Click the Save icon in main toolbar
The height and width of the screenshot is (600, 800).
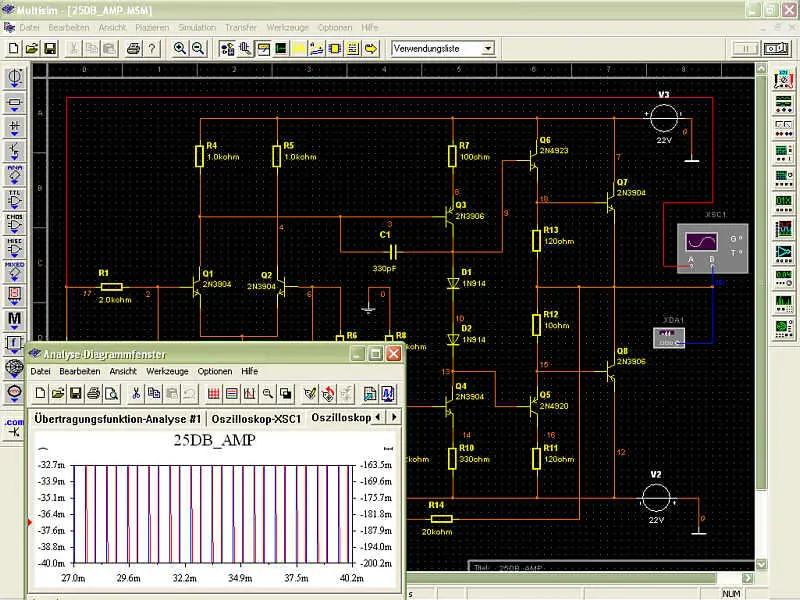(51, 48)
